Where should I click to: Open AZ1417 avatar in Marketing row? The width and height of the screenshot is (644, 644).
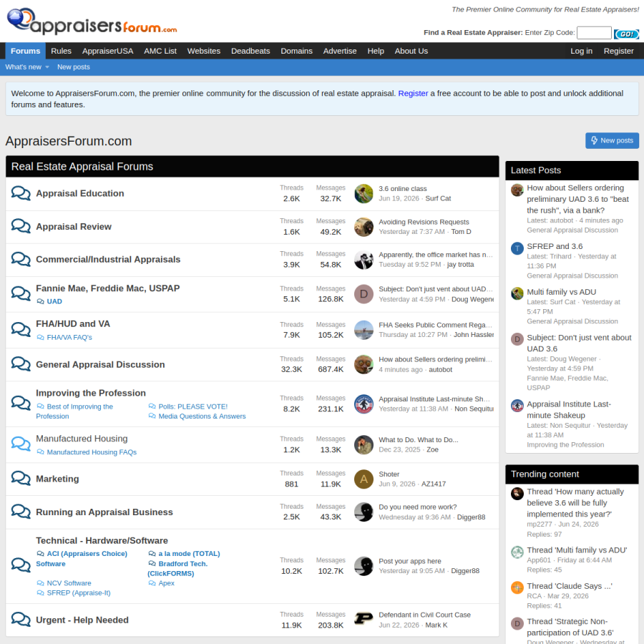(x=364, y=479)
